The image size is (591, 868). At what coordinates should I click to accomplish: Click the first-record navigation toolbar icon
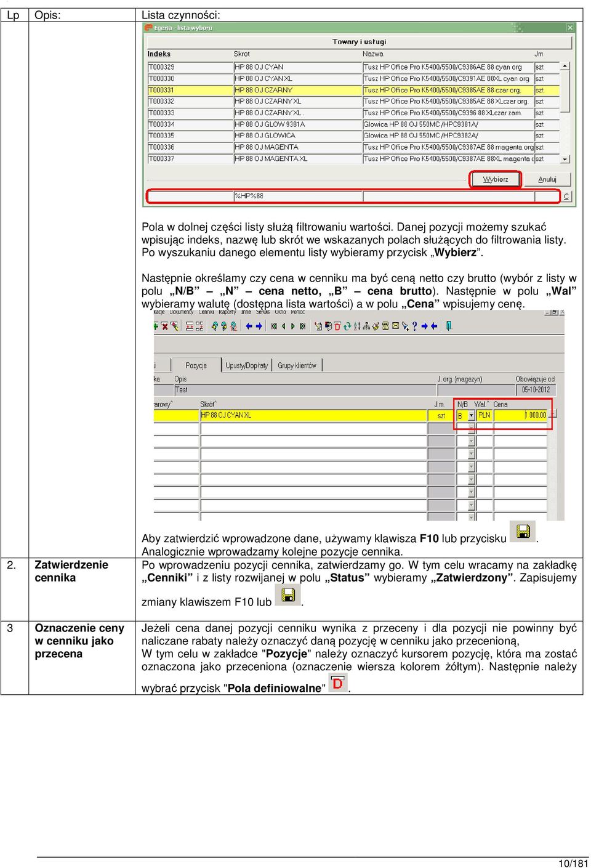pyautogui.click(x=274, y=327)
